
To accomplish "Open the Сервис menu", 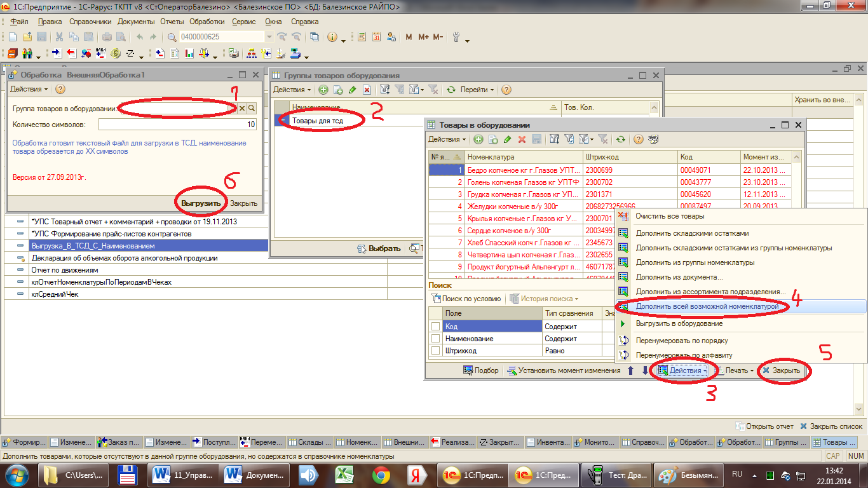I will 244,21.
